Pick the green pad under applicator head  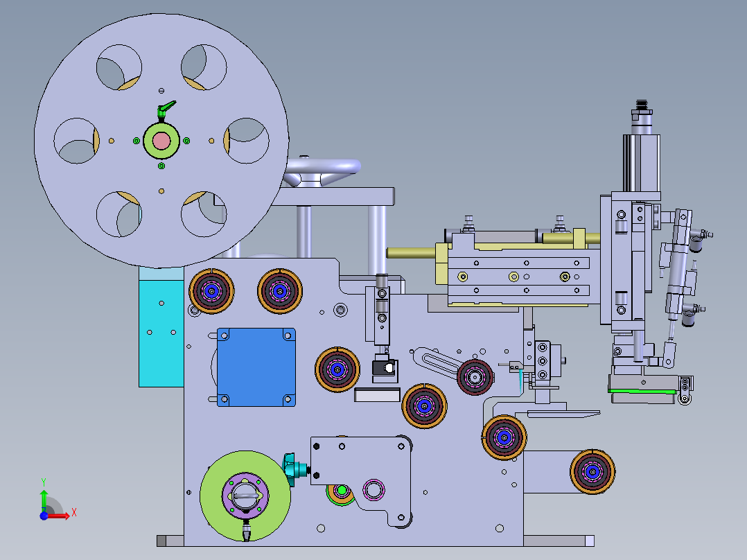click(642, 392)
